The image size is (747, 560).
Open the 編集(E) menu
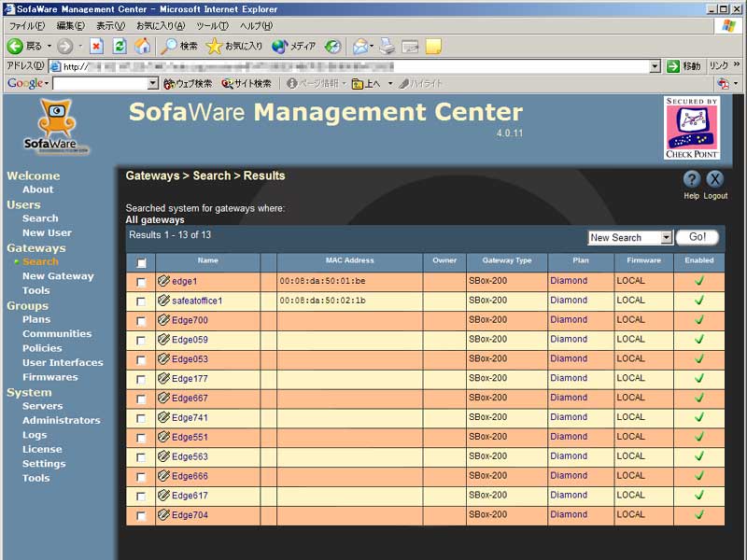(x=71, y=26)
